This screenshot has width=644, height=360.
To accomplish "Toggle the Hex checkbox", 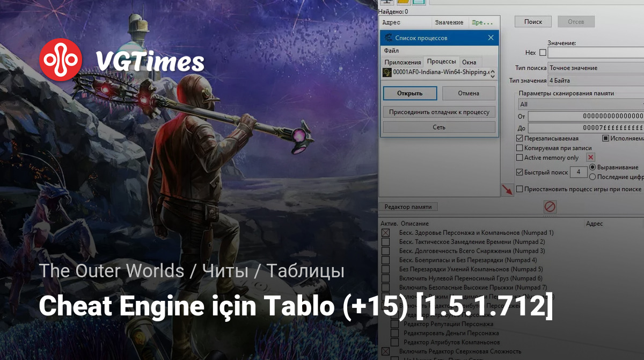I will click(x=543, y=53).
